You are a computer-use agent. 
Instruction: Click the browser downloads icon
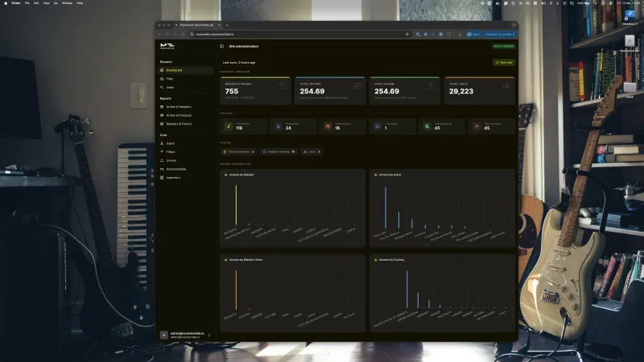460,35
